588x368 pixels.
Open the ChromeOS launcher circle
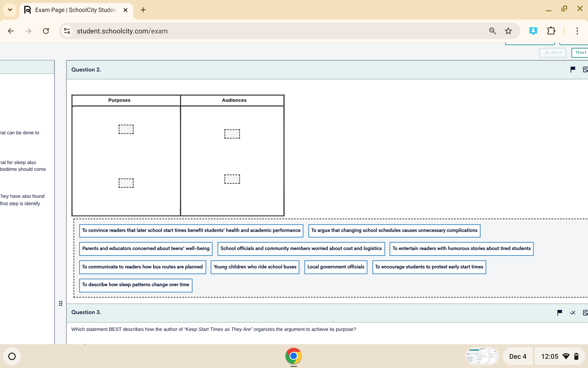click(12, 356)
